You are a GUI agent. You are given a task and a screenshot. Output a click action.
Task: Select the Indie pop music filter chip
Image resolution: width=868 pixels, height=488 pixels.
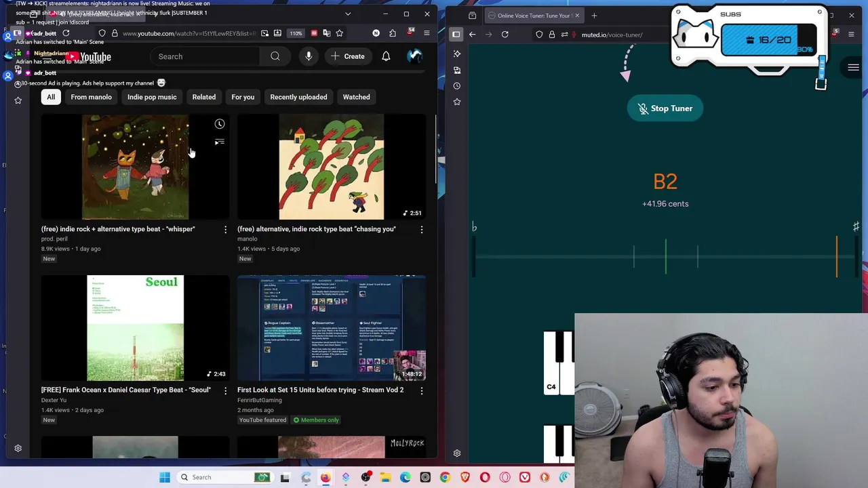coord(152,97)
